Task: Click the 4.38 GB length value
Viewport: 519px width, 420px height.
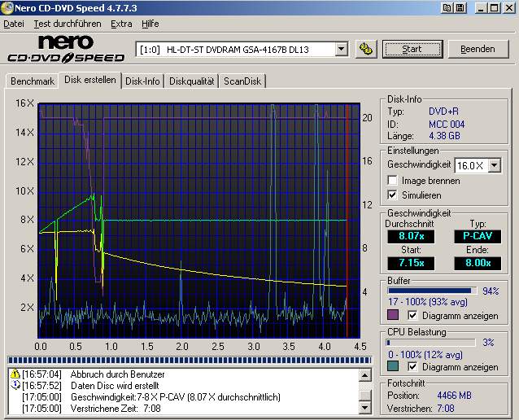Action: (444, 136)
